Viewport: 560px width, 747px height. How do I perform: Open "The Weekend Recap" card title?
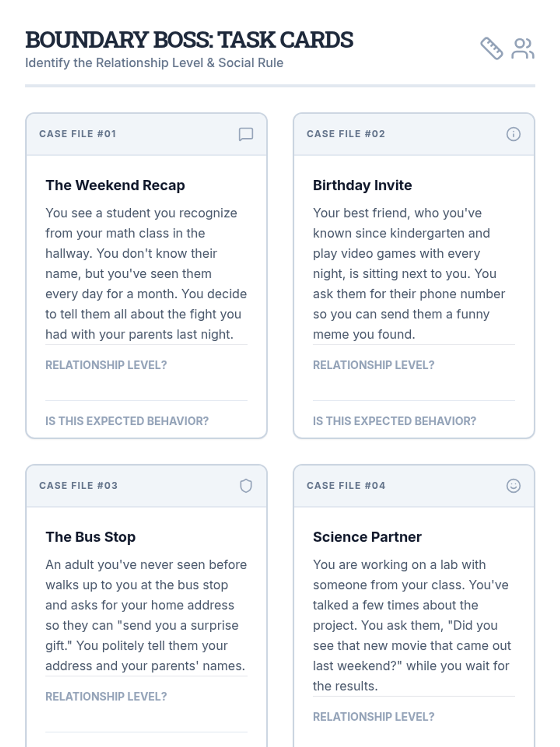coord(115,185)
